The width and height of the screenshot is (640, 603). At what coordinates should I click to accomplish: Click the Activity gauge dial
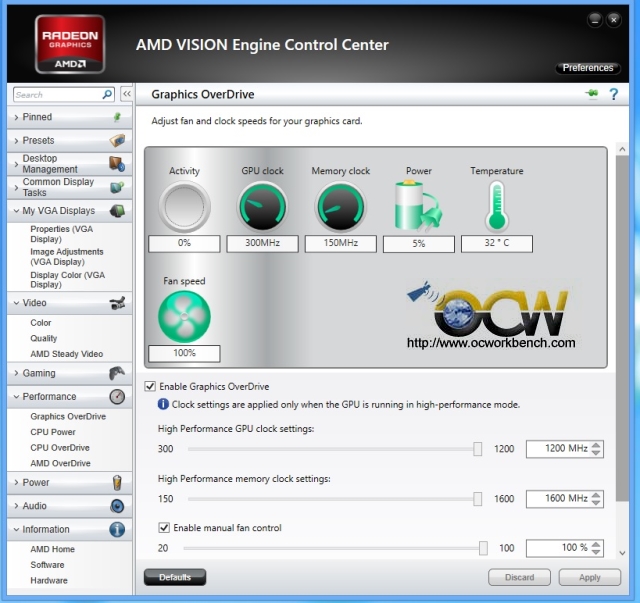[x=184, y=206]
